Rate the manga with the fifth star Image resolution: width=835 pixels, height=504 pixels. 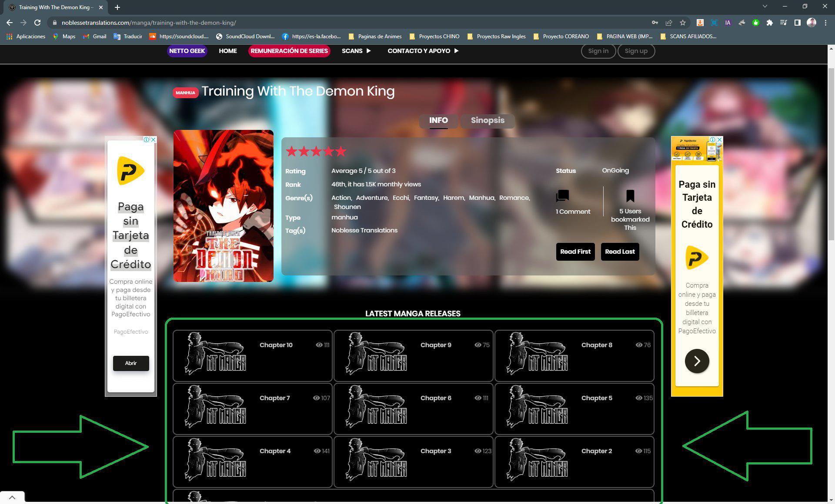(x=341, y=151)
